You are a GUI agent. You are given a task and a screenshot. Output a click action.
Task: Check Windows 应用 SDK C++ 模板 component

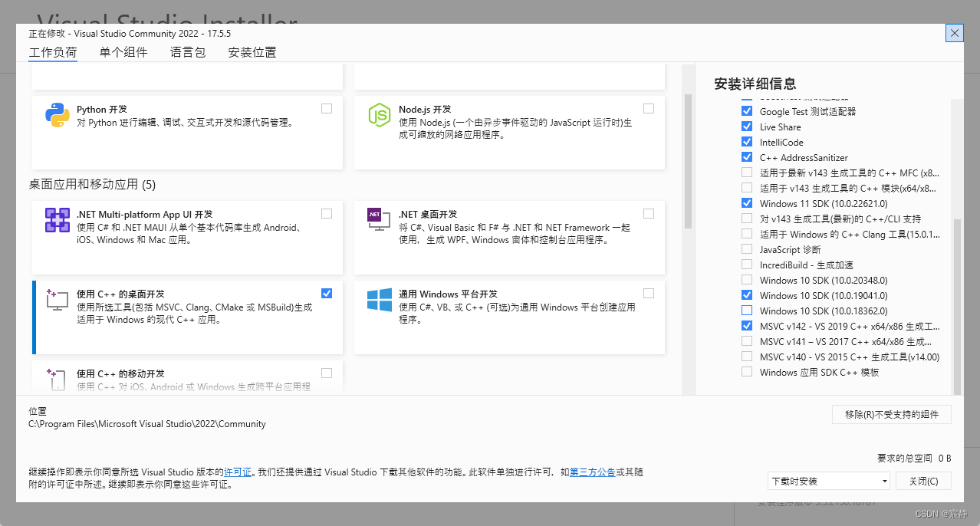(x=747, y=372)
